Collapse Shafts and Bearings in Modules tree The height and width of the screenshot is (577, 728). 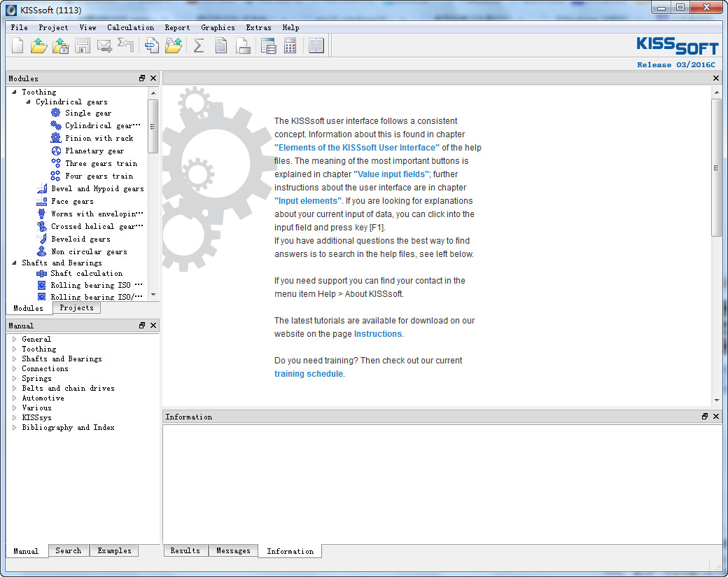coord(15,263)
